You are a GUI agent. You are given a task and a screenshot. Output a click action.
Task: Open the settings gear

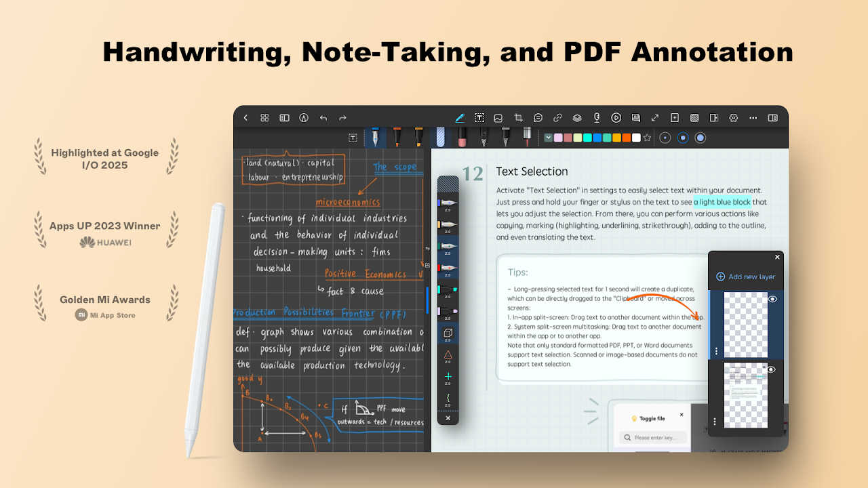(x=733, y=117)
